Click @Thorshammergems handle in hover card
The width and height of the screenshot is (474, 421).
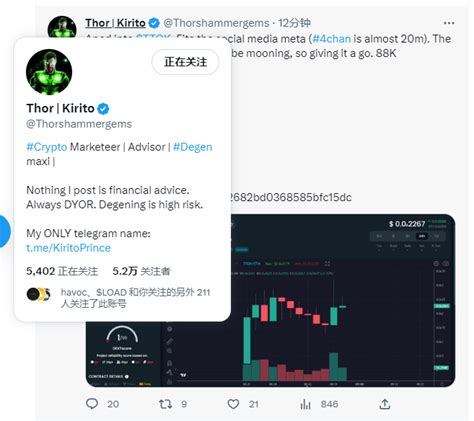(79, 124)
